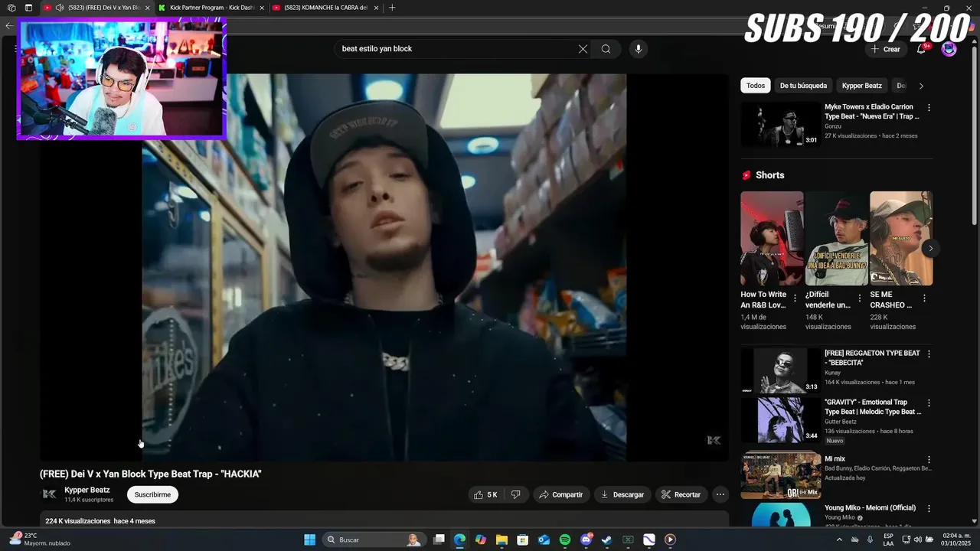Open options menu for Myke Towers video
The width and height of the screenshot is (980, 551).
[929, 108]
